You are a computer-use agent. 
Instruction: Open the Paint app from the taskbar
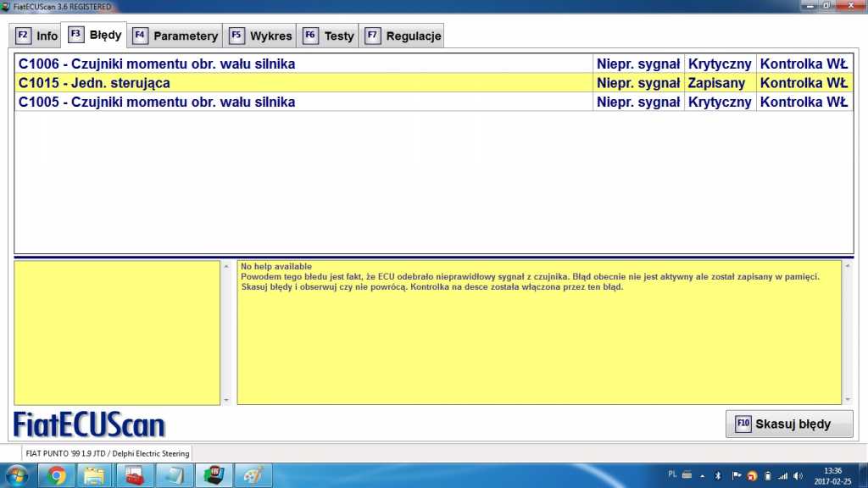pos(253,475)
